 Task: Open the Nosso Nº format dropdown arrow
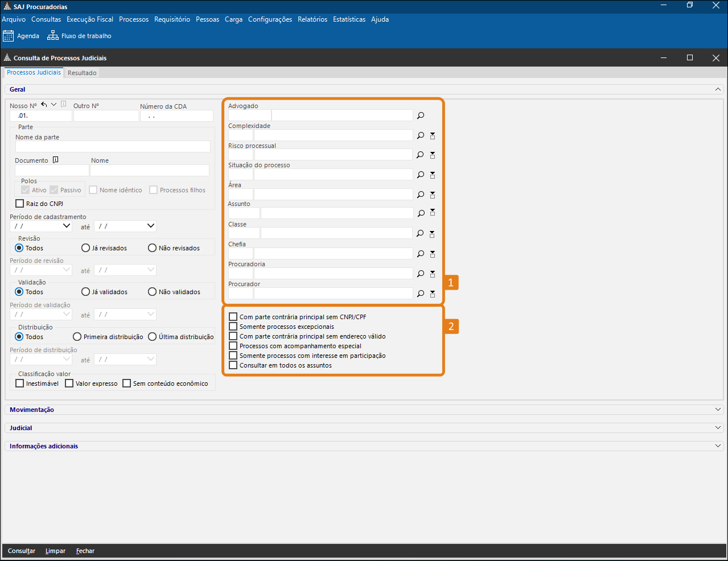(x=54, y=105)
